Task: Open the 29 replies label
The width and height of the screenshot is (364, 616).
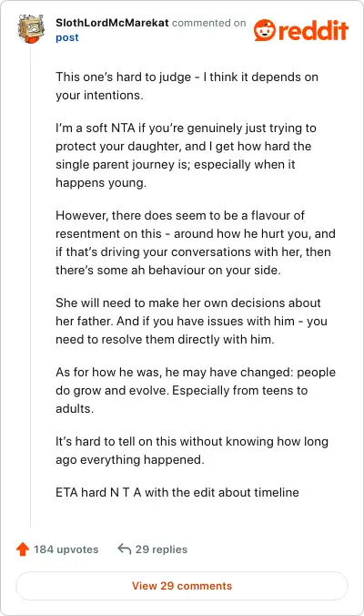Action: coord(161,549)
